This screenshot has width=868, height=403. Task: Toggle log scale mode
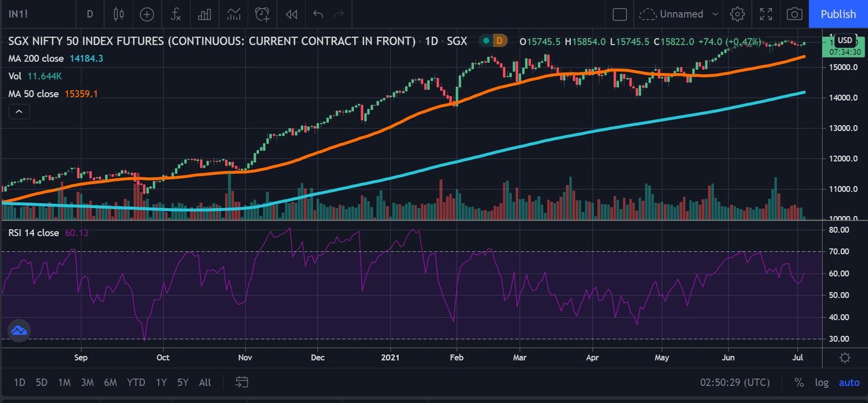coord(821,383)
